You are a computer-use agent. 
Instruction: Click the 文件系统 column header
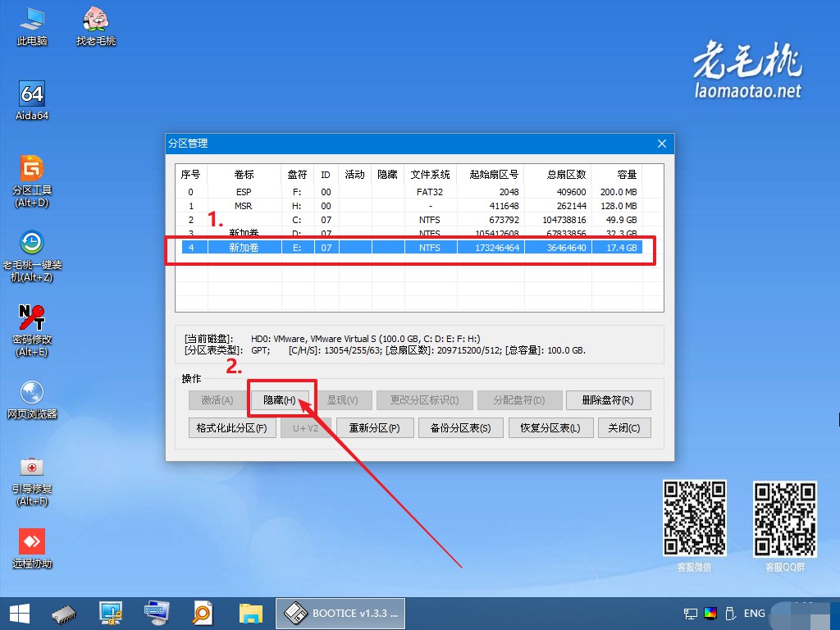(x=430, y=175)
